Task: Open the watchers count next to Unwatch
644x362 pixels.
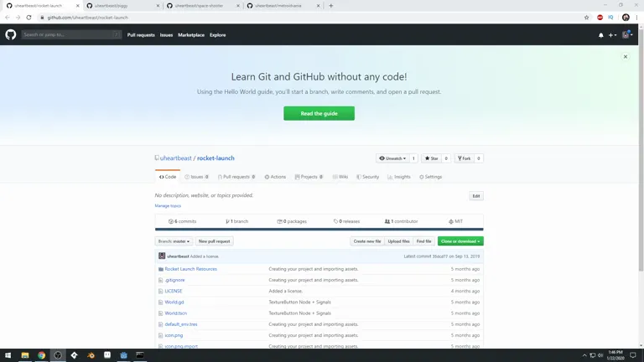Action: (413, 158)
